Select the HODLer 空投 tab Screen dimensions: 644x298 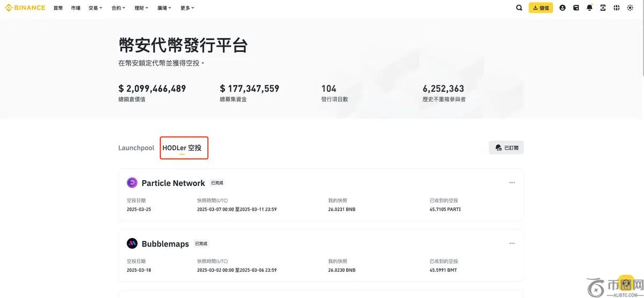[x=182, y=148]
